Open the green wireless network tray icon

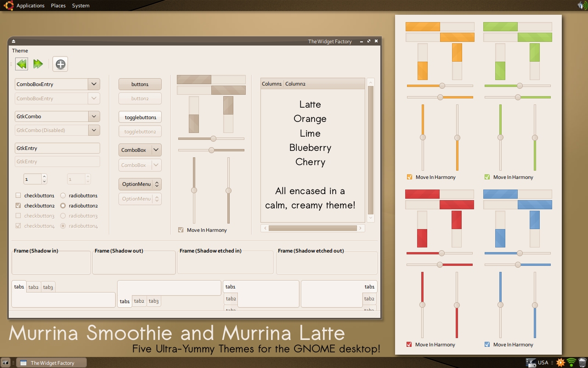pyautogui.click(x=571, y=362)
